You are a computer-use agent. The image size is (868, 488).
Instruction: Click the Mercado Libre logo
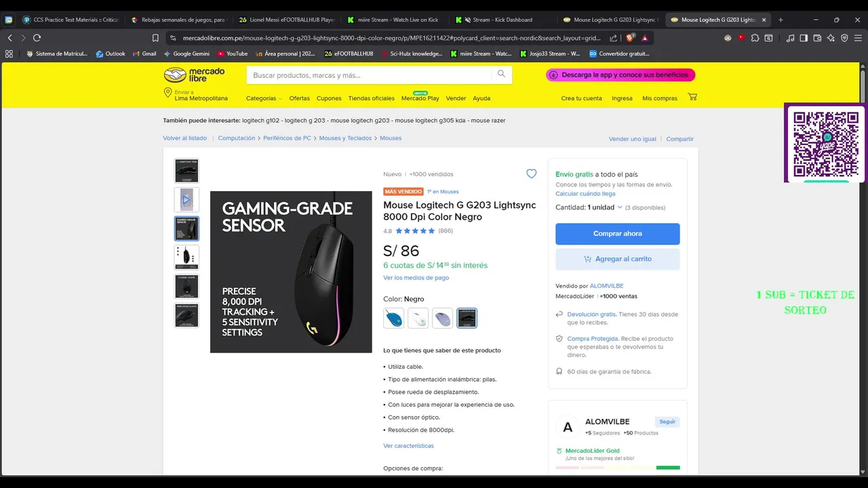tap(194, 75)
